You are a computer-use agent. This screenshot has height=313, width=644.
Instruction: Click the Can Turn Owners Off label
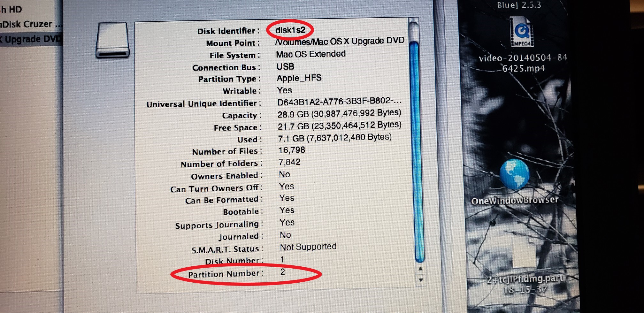click(x=217, y=188)
